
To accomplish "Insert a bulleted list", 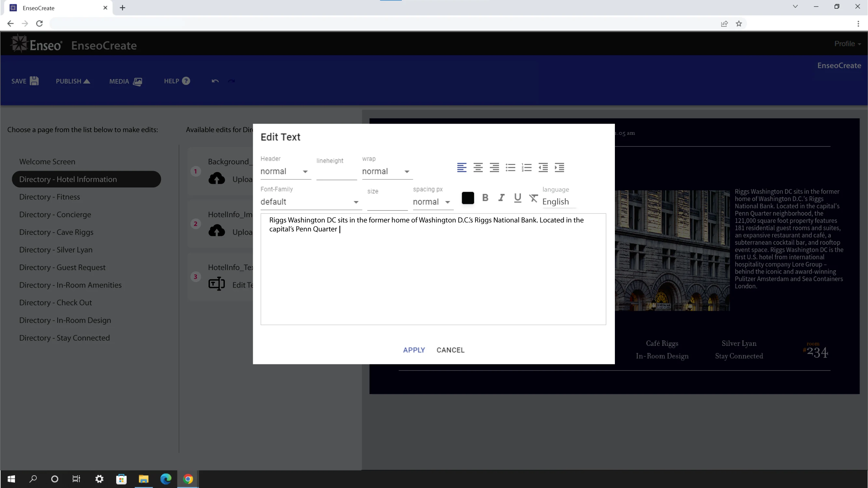I will click(510, 168).
